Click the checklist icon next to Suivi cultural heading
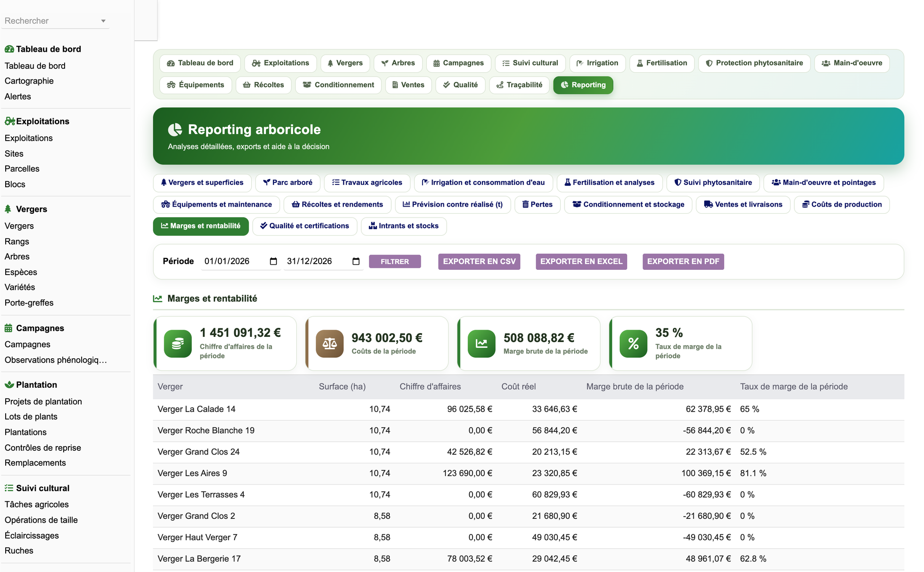 tap(9, 488)
